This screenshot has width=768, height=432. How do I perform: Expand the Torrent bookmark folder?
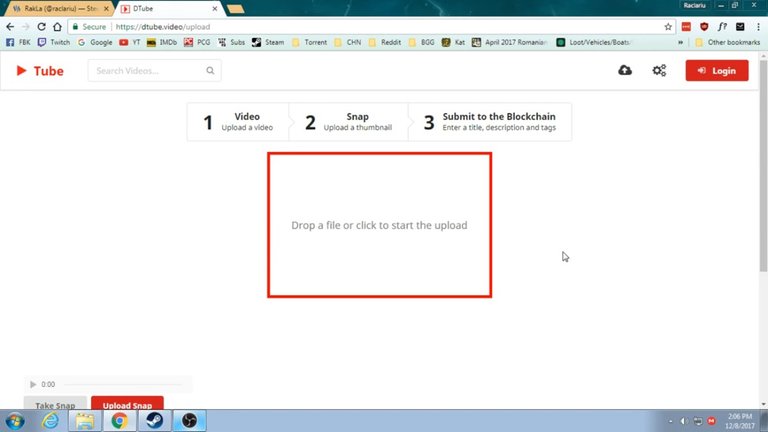point(309,43)
